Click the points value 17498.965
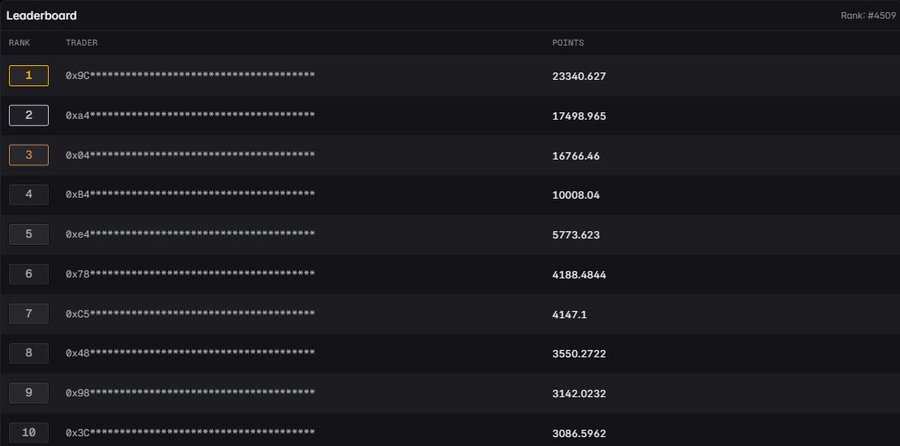The image size is (900, 446). (x=579, y=116)
